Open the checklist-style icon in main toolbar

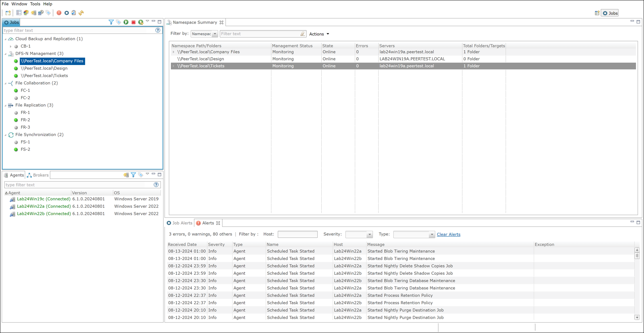19,13
